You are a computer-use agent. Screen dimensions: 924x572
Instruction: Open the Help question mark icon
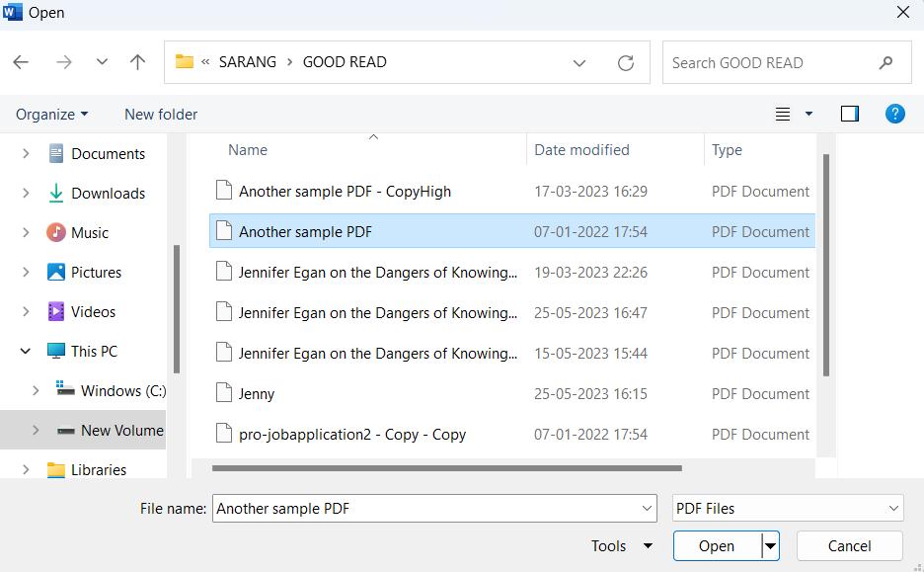point(894,114)
